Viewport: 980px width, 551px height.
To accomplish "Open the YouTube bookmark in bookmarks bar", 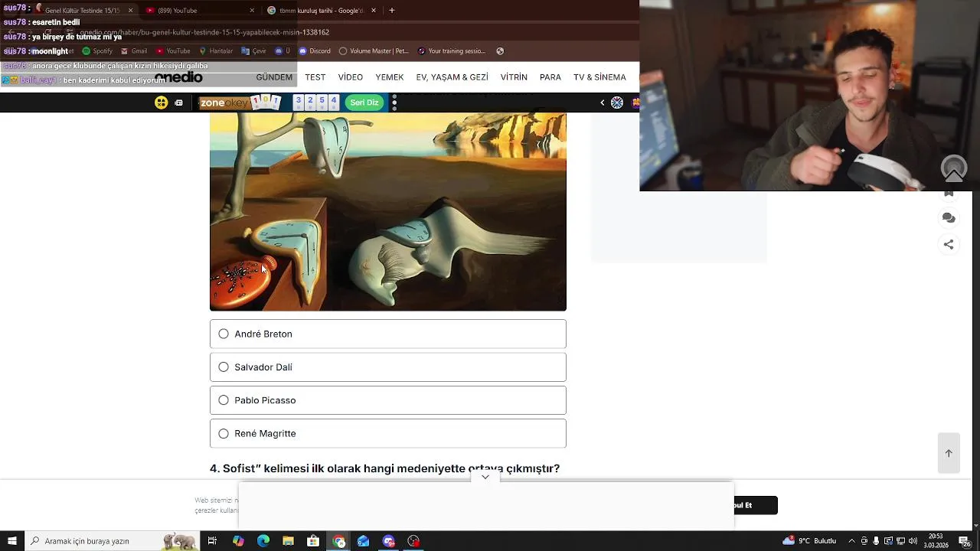I will click(x=172, y=51).
